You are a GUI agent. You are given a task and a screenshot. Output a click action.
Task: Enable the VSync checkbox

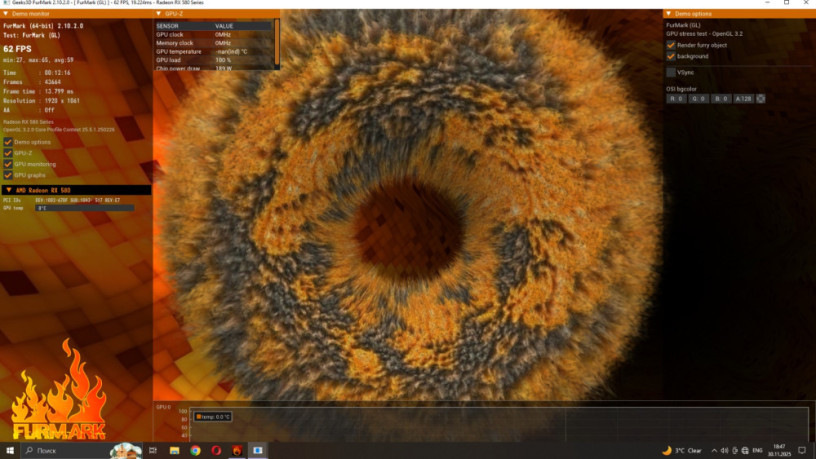pos(671,72)
